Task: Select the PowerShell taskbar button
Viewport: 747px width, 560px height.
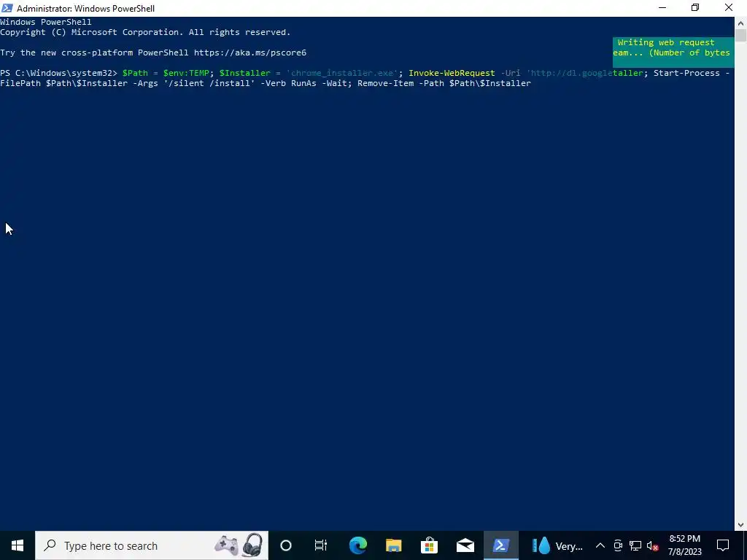Action: pyautogui.click(x=501, y=545)
